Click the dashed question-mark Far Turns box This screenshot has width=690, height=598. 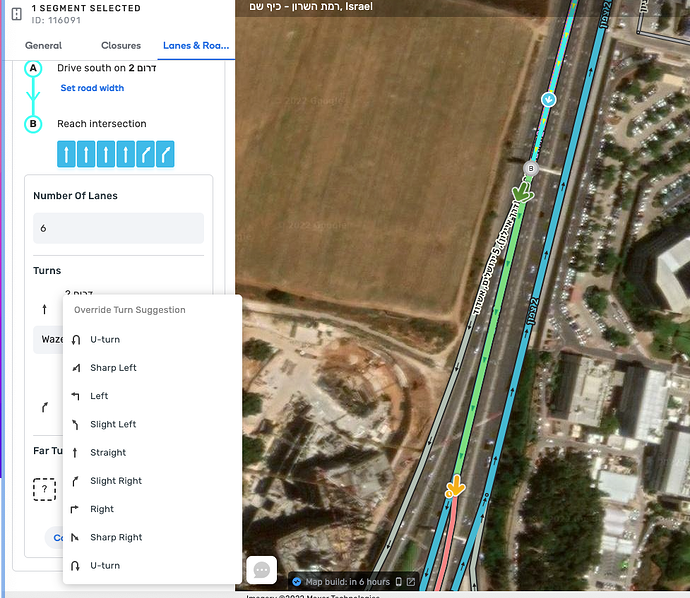44,490
